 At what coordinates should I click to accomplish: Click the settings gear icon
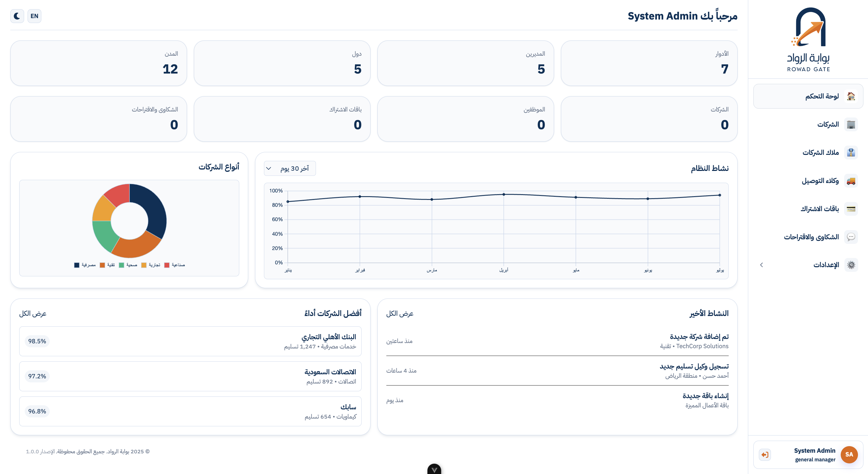tap(851, 265)
